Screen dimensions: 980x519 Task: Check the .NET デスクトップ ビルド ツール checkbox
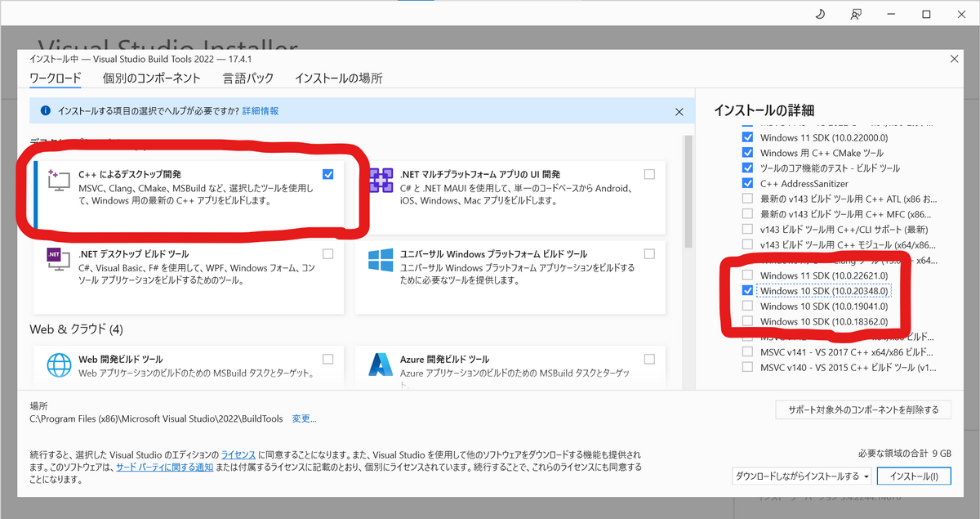coord(328,253)
